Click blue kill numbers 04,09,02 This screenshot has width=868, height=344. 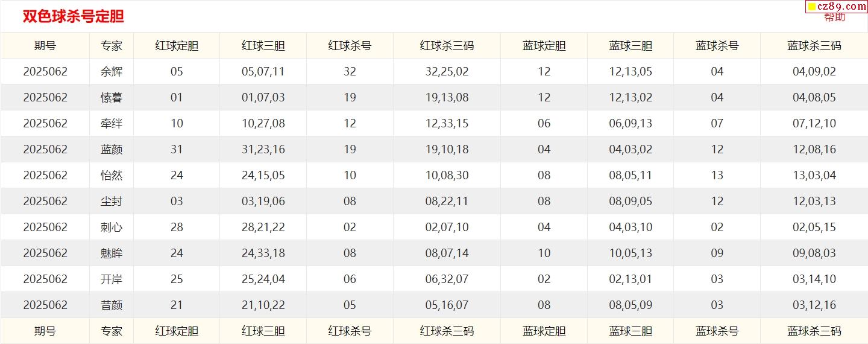pos(814,72)
